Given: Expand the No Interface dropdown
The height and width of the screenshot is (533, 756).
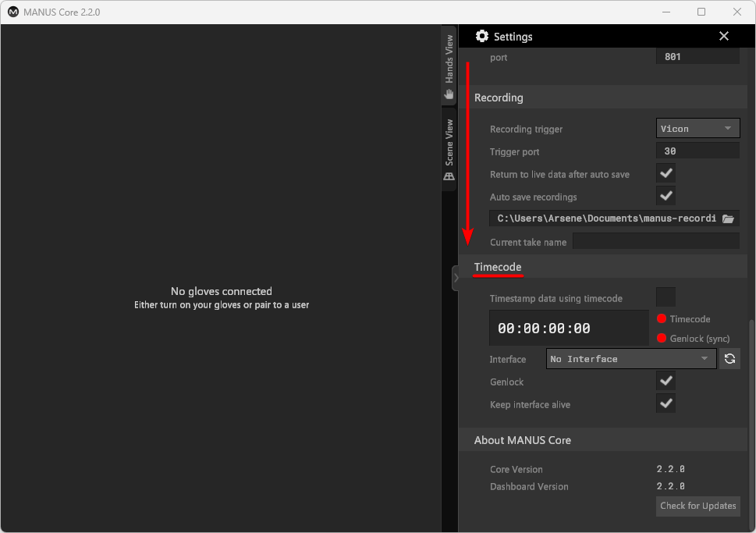Looking at the screenshot, I should [x=630, y=358].
